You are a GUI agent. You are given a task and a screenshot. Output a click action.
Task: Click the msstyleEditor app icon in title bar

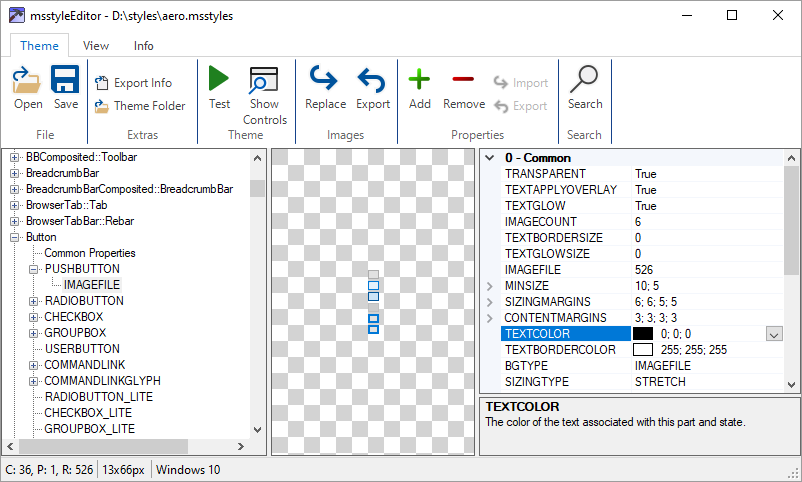click(16, 15)
